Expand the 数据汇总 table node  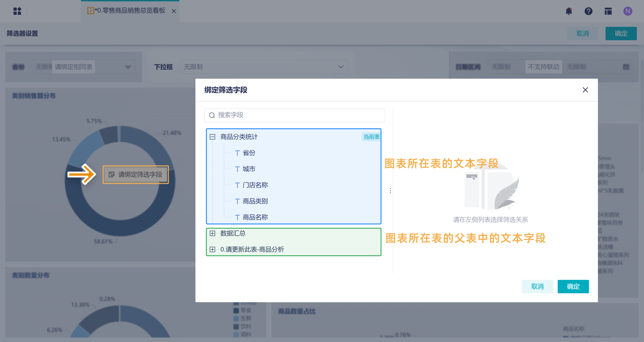coord(212,233)
